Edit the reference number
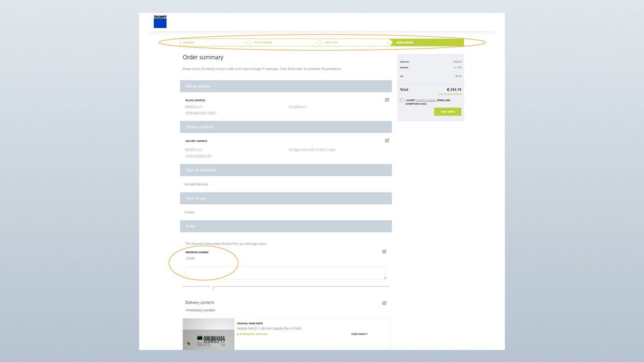644x362 pixels. tap(384, 252)
